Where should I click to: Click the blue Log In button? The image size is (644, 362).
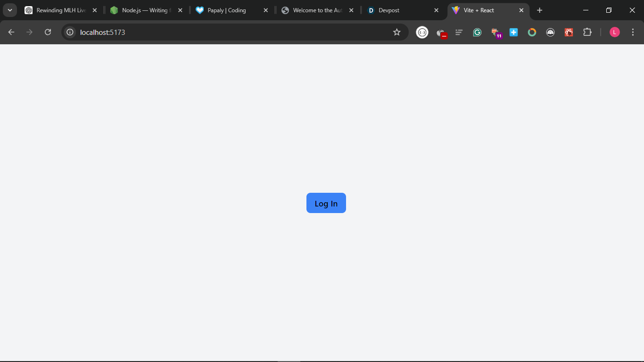coord(326,203)
